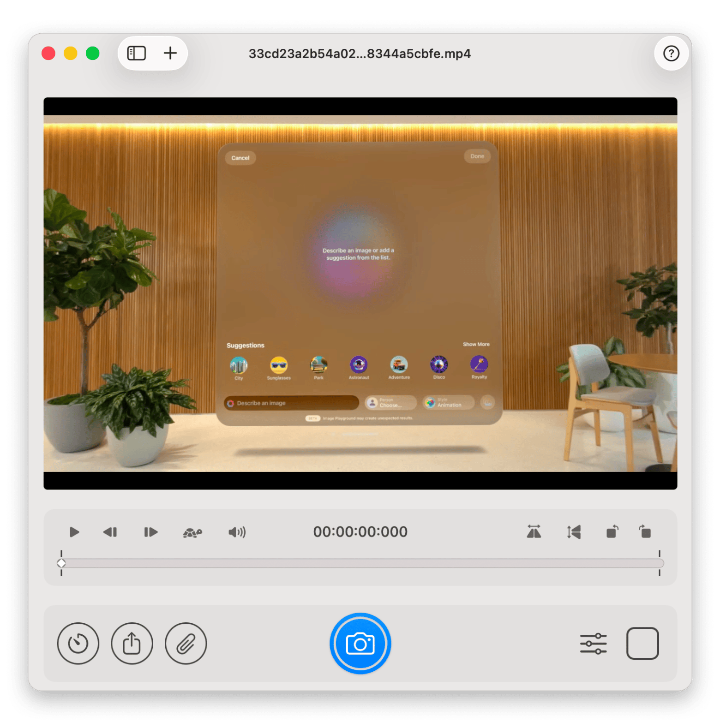720x728 pixels.
Task: Click the Disco suggestion in preview
Action: (x=439, y=367)
